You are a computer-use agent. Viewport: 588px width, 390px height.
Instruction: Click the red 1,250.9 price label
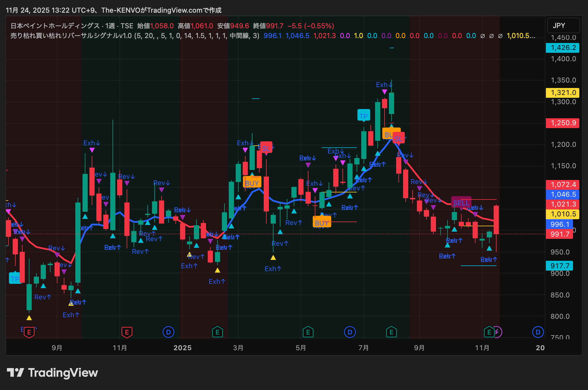pos(563,123)
